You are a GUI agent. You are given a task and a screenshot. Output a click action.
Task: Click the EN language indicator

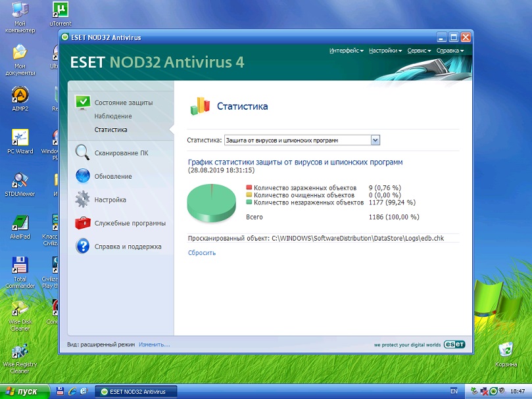(454, 391)
